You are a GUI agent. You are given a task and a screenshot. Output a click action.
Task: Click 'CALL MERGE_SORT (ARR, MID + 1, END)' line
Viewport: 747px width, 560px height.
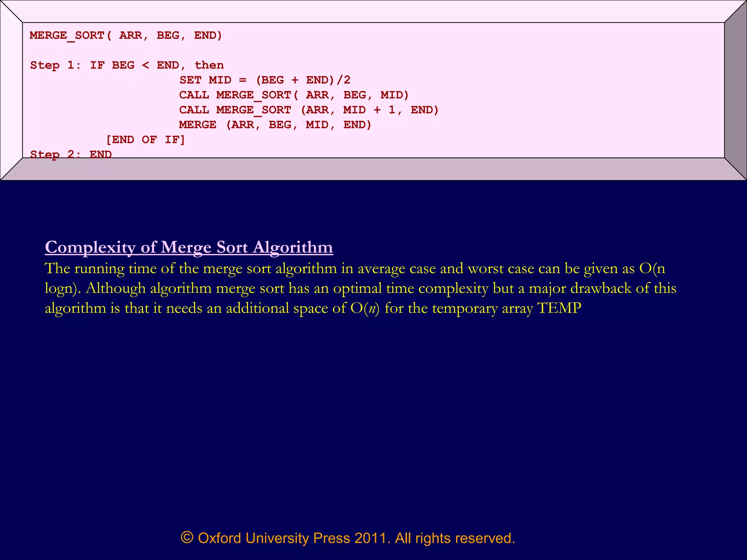pos(308,110)
